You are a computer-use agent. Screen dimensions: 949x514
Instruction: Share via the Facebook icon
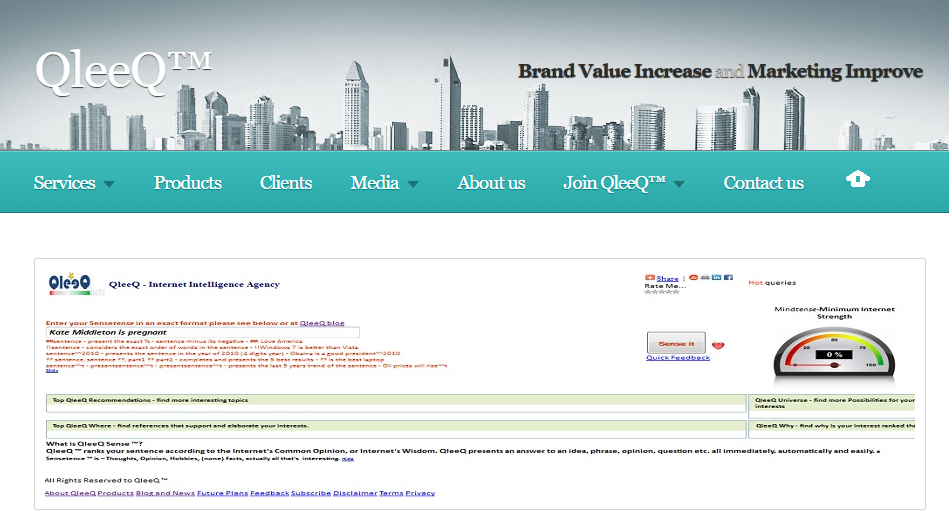point(728,277)
